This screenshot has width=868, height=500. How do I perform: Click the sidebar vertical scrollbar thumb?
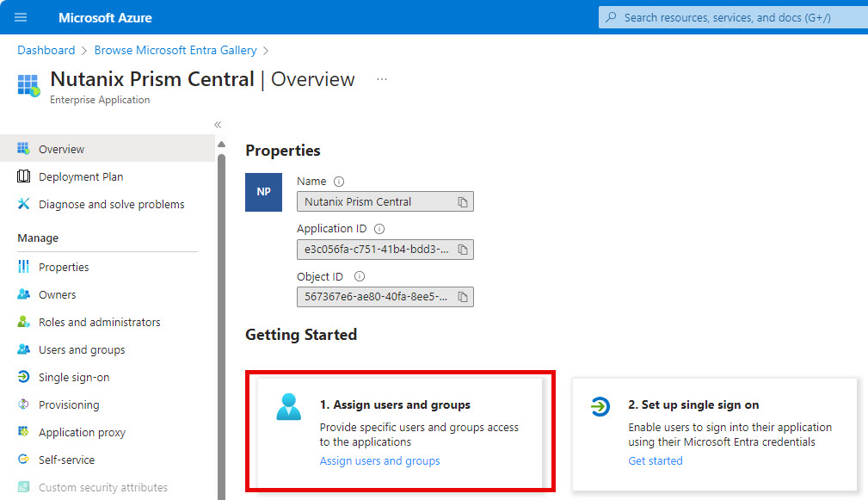(x=221, y=327)
